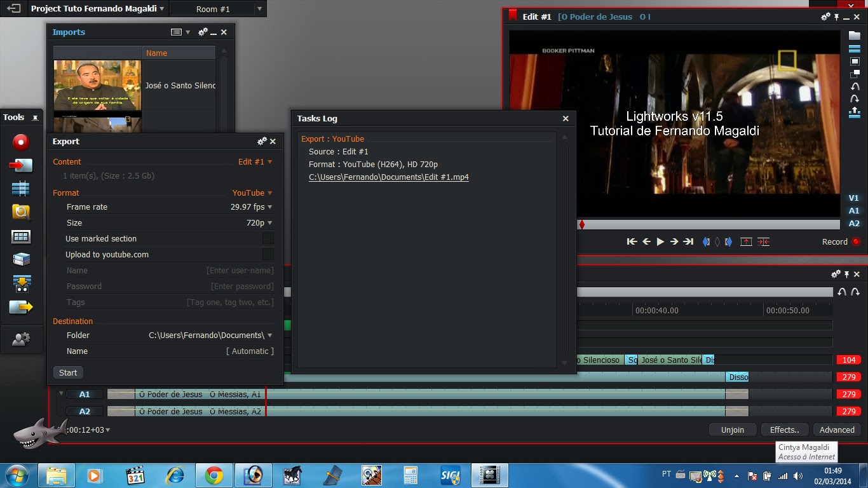The image size is (868, 488).
Task: Open Internet Explorer from taskbar
Action: point(173,475)
